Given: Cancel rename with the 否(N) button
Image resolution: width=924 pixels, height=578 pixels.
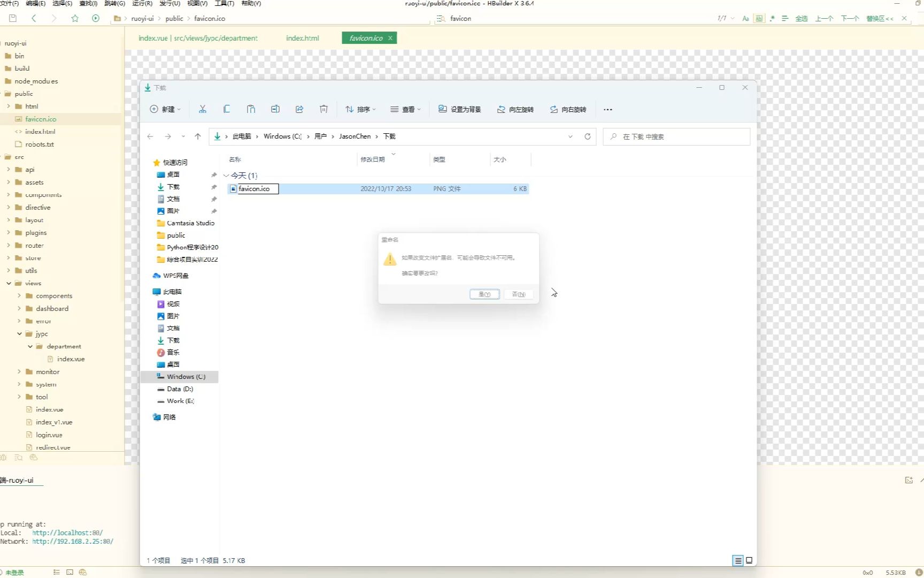Looking at the screenshot, I should [x=519, y=294].
